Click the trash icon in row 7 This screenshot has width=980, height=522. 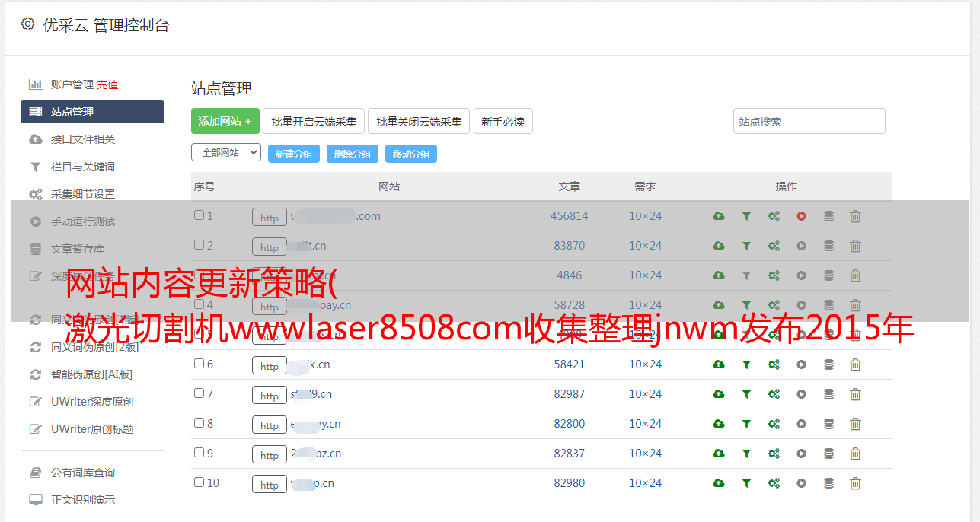click(x=855, y=394)
